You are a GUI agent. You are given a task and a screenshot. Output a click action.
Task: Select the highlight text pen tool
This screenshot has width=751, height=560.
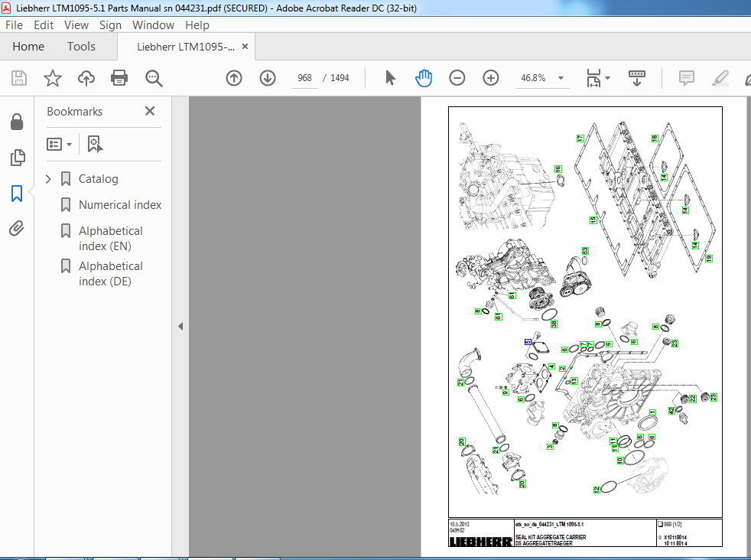(x=720, y=77)
